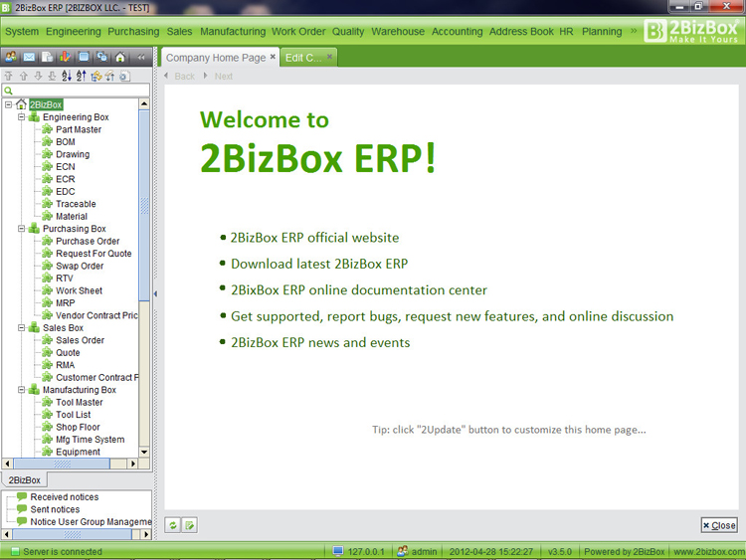Click move-up arrow in tree toolbar
The height and width of the screenshot is (560, 746).
pos(23,76)
